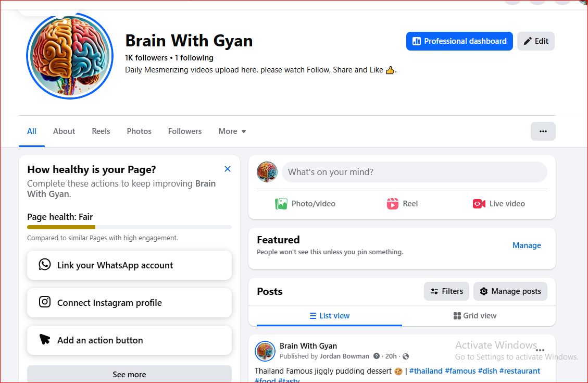Switch to Grid view
Image resolution: width=588 pixels, height=383 pixels.
click(x=475, y=316)
